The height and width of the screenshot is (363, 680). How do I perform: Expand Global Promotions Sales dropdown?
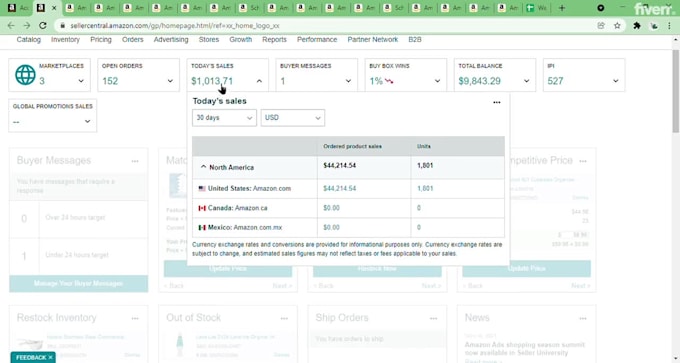click(x=87, y=121)
